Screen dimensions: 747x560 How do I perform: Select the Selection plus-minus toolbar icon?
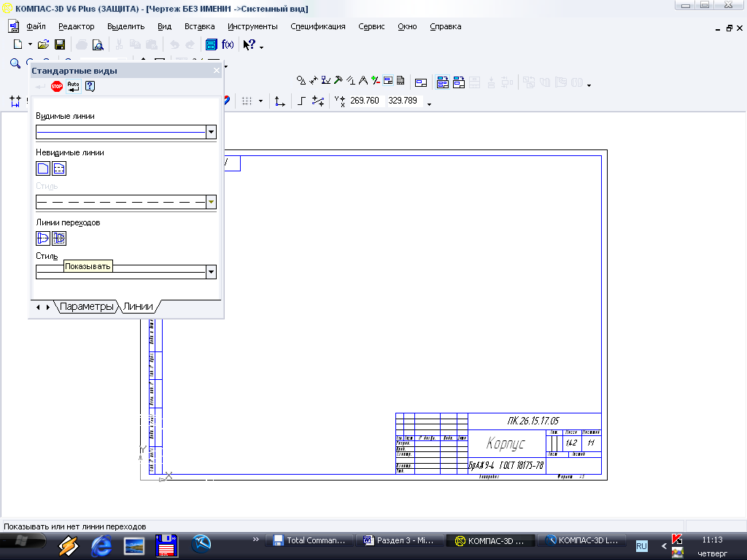(376, 80)
